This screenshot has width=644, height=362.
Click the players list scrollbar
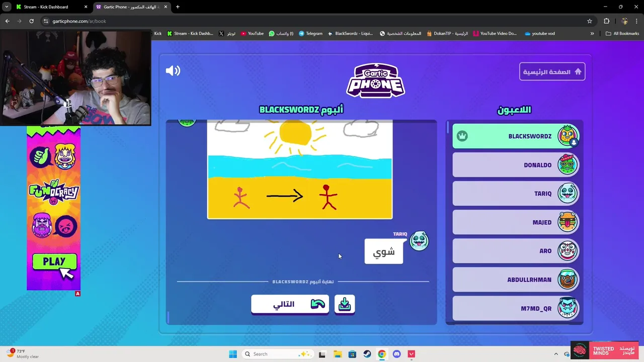(x=447, y=128)
